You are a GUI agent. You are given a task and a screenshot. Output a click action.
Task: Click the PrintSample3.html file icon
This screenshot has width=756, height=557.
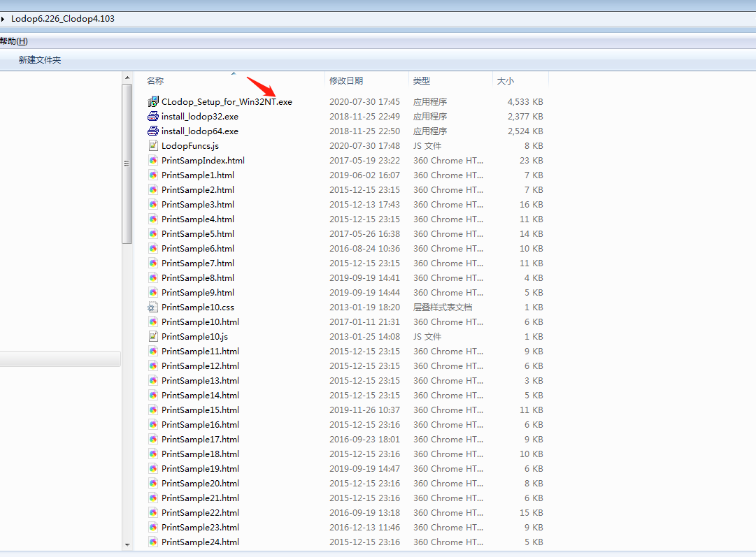click(153, 204)
